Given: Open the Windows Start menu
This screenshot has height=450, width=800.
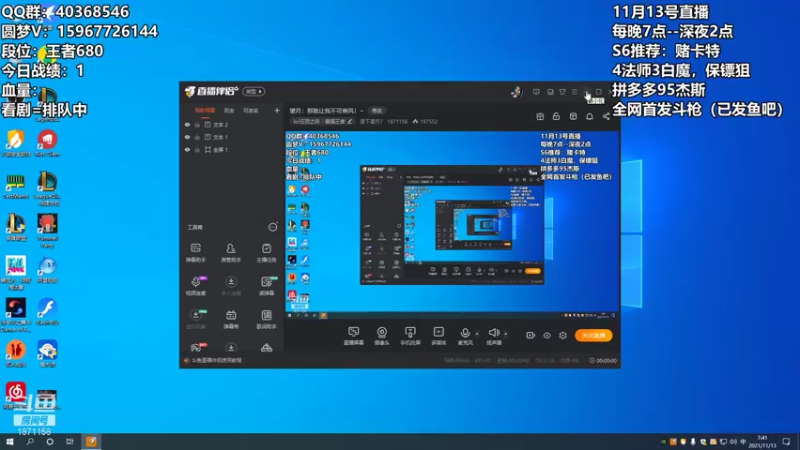Looking at the screenshot, I should [x=10, y=441].
